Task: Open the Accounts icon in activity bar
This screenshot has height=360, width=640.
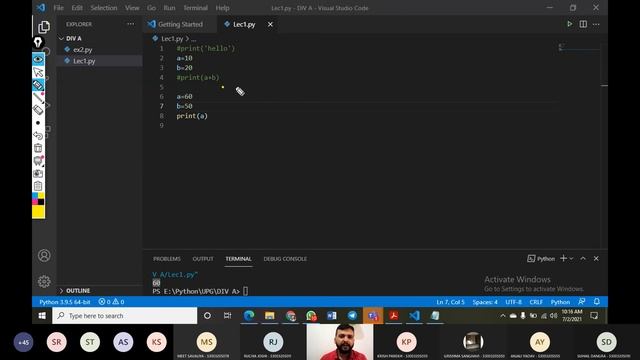Action: pos(44,256)
